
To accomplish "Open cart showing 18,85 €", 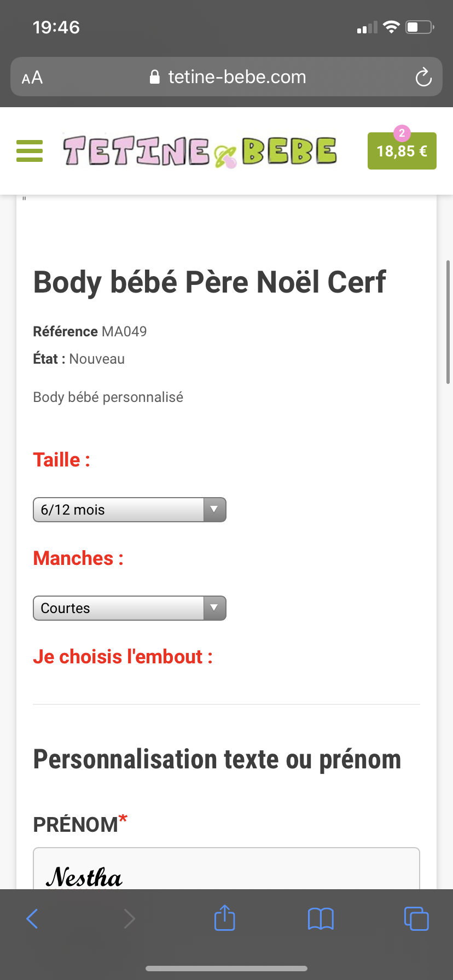I will click(402, 152).
